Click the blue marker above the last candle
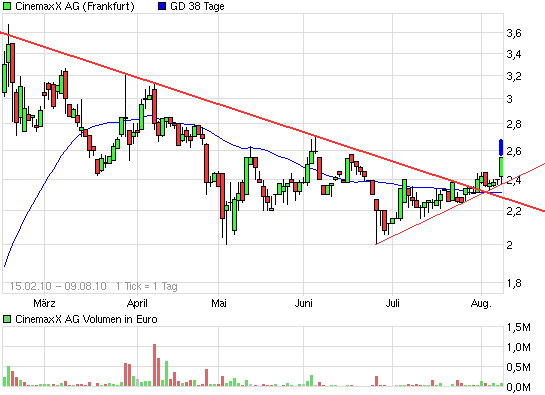 [501, 147]
